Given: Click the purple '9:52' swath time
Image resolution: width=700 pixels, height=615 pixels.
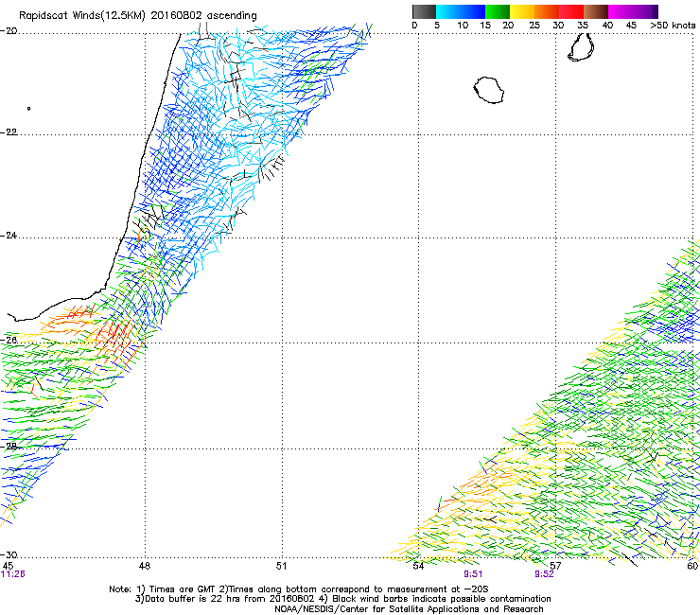Looking at the screenshot, I should tap(544, 574).
